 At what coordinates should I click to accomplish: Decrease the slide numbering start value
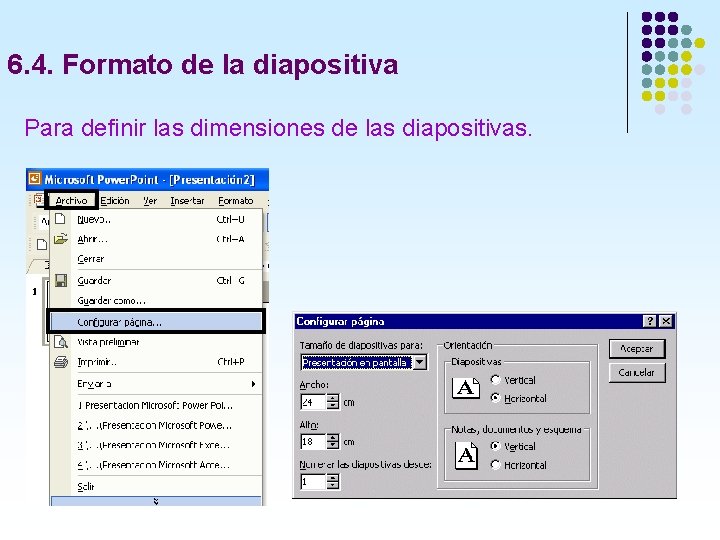[x=333, y=486]
